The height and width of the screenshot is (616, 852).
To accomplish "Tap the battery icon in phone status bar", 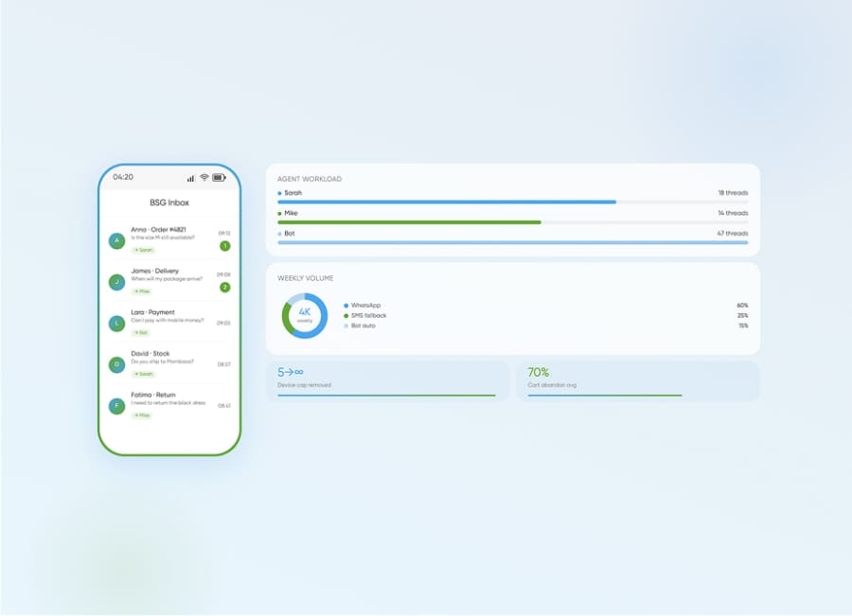I will [219, 178].
